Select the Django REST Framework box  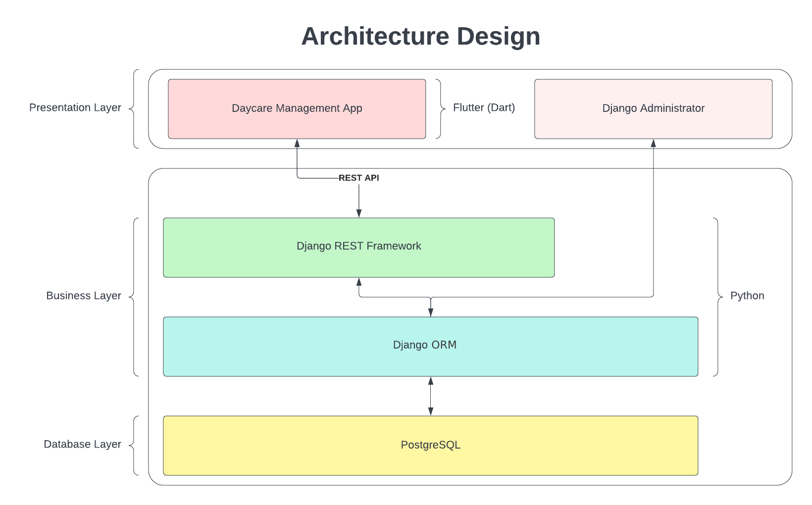(x=359, y=248)
